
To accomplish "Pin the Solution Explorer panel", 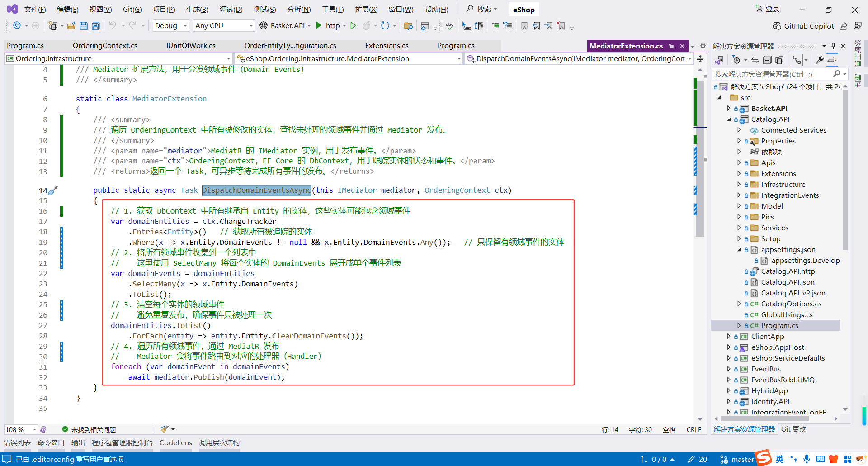I will pos(833,46).
